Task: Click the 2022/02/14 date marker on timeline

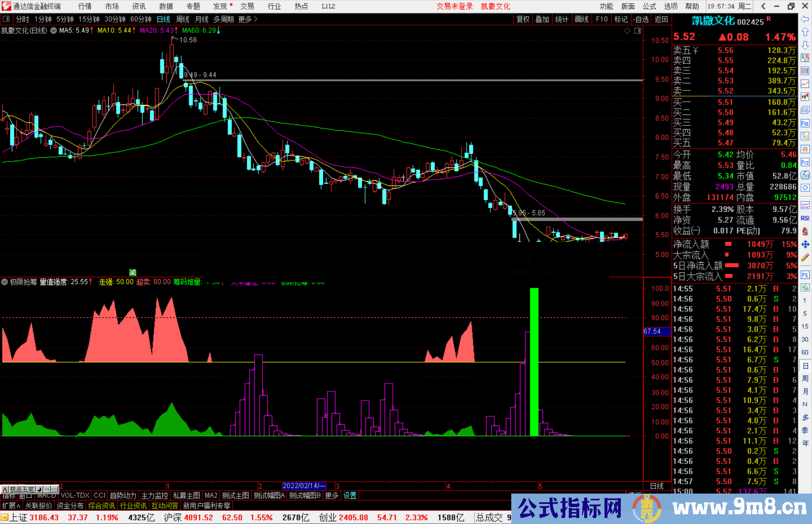Action: (303, 486)
